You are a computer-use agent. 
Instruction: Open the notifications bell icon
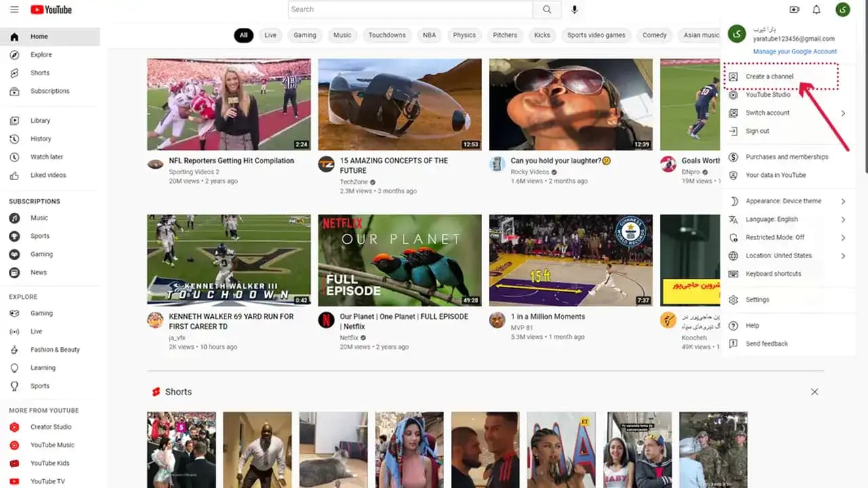tap(816, 9)
